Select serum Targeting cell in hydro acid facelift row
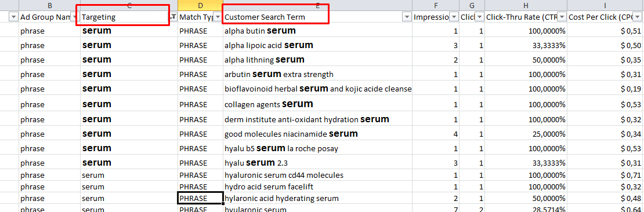 coord(129,187)
